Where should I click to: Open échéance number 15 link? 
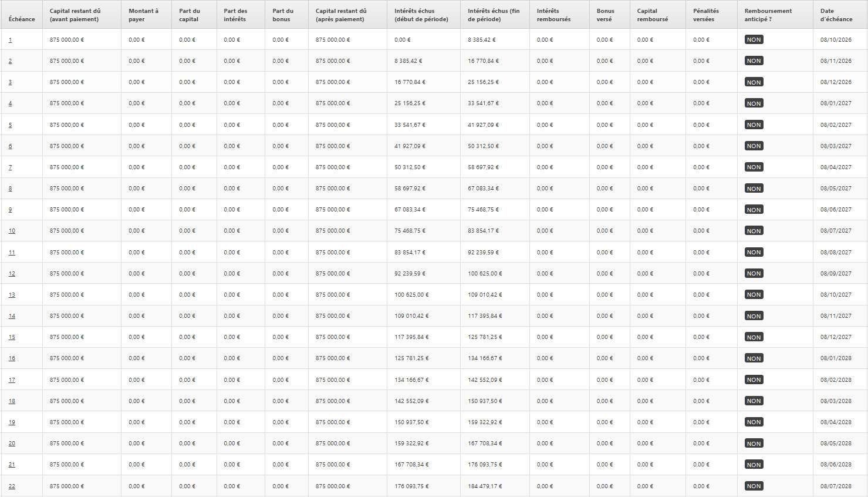[x=12, y=337]
